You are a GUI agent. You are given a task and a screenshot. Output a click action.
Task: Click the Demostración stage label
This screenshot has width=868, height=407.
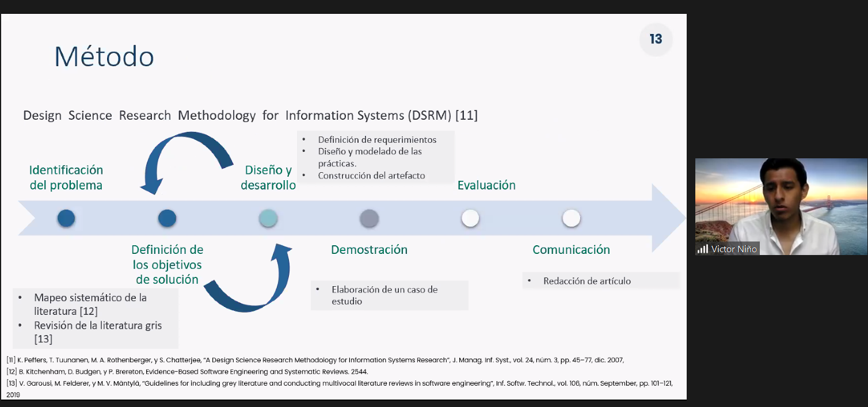point(369,249)
